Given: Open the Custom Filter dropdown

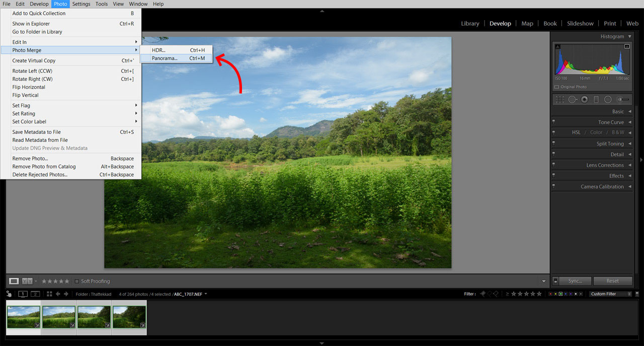Looking at the screenshot, I should (x=609, y=293).
